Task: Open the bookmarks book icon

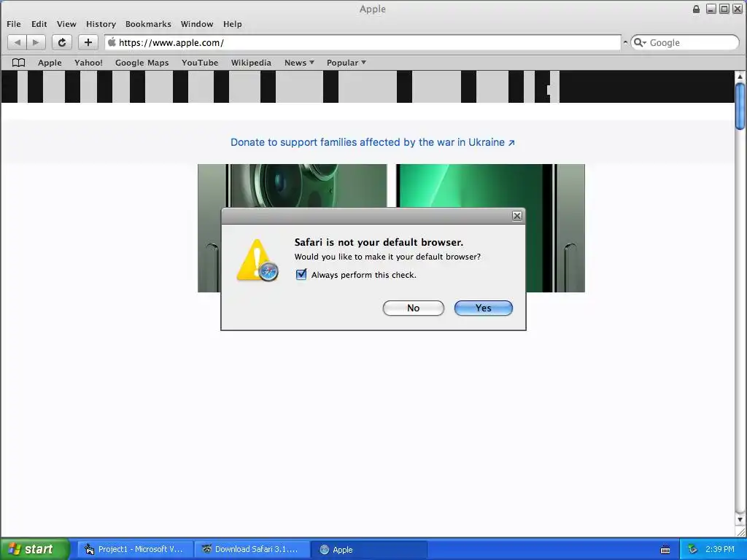Action: click(x=18, y=63)
